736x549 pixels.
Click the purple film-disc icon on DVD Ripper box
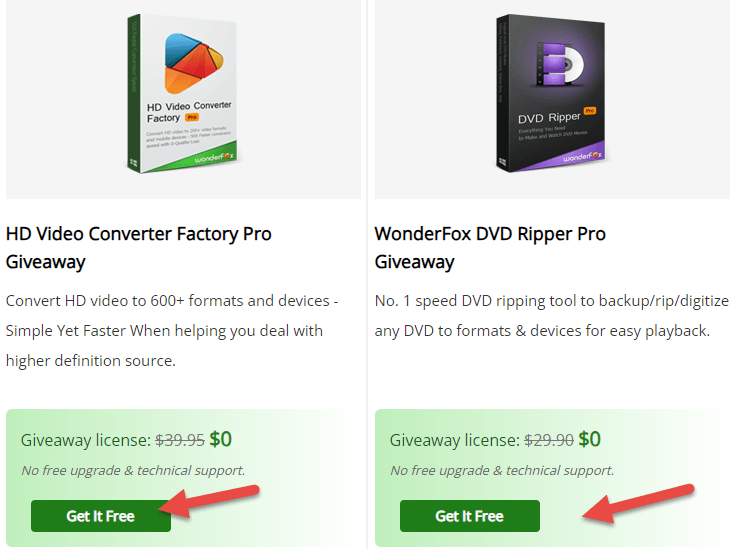560,64
